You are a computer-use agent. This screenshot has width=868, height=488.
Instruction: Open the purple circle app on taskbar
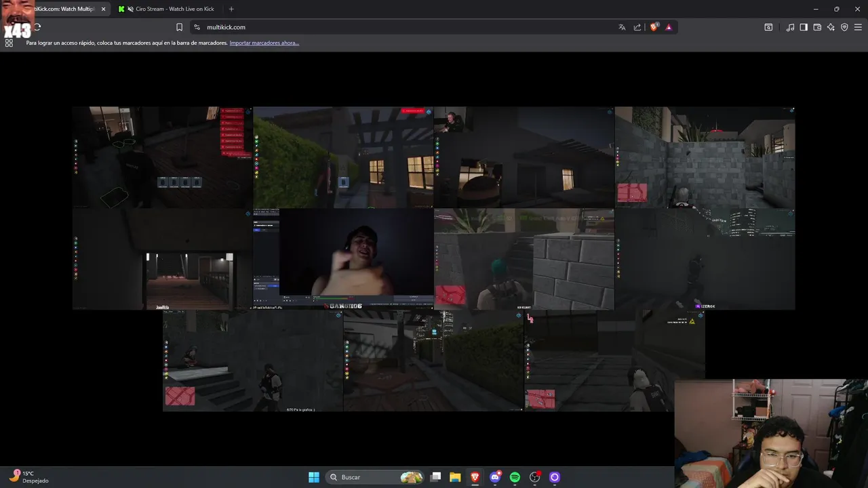(555, 477)
